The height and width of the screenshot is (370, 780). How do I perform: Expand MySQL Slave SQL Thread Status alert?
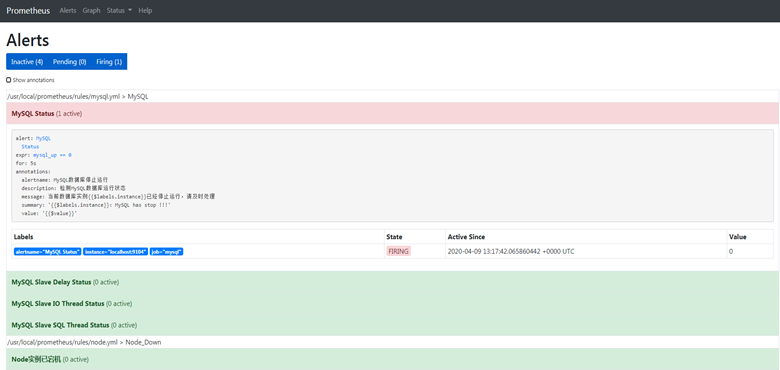point(392,325)
